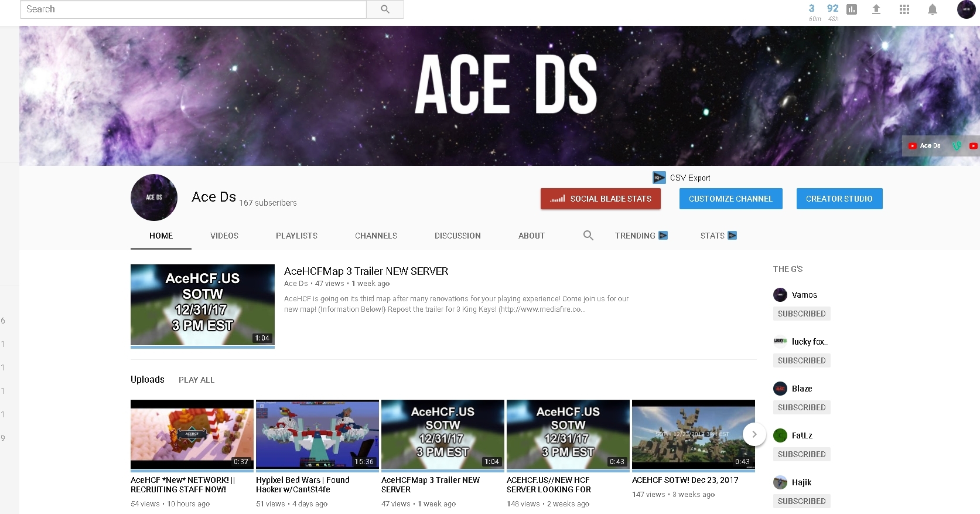Switch to the VIDEOS tab
Viewport: 980px width, 514px height.
tap(224, 236)
